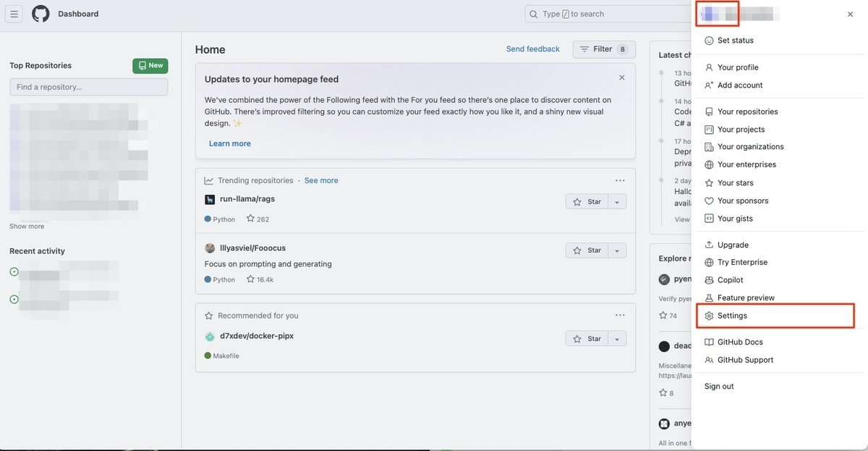Select Your repositories menu item
This screenshot has width=868, height=451.
(747, 111)
